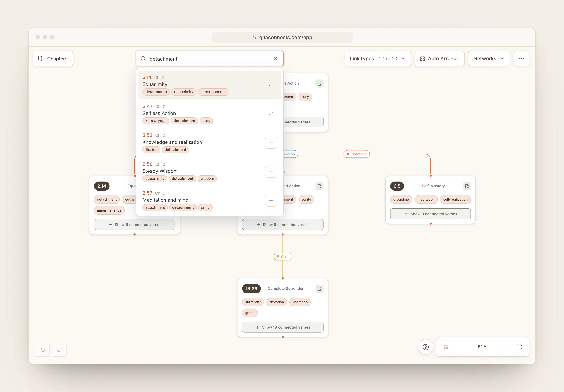Select the impermanence tag on card 2.14
The width and height of the screenshot is (564, 392).
click(x=109, y=210)
